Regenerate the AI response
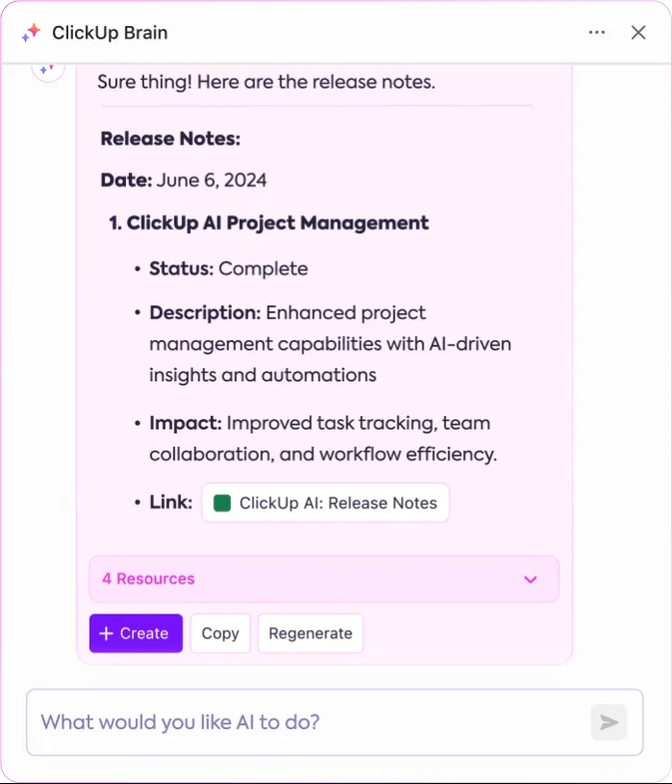This screenshot has width=672, height=784. click(x=310, y=634)
